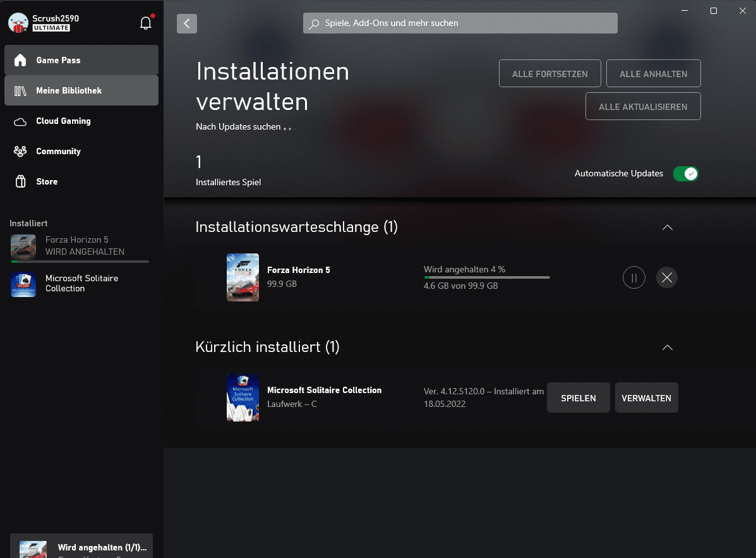Click ALLE AKTUALISIEREN button

[643, 107]
